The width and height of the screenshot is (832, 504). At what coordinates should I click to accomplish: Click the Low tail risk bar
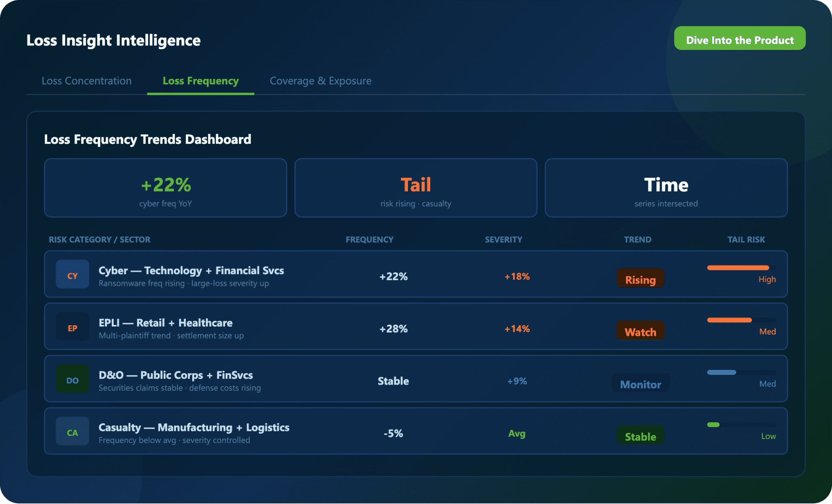tap(713, 425)
